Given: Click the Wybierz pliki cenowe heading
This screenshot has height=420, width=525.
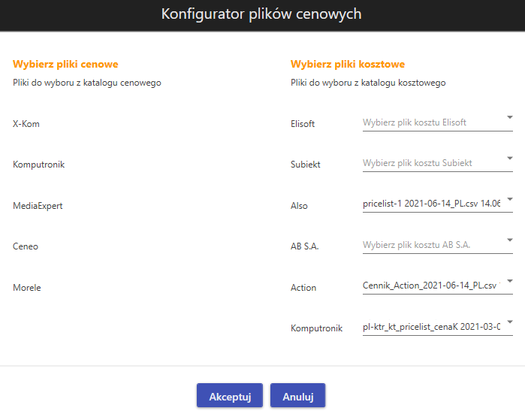Looking at the screenshot, I should coord(65,64).
